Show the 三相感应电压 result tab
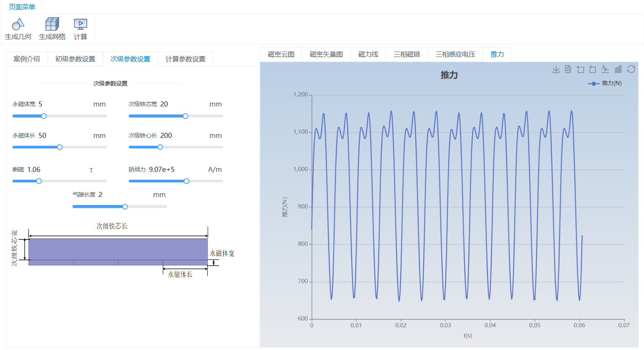The width and height of the screenshot is (644, 350). [x=456, y=54]
